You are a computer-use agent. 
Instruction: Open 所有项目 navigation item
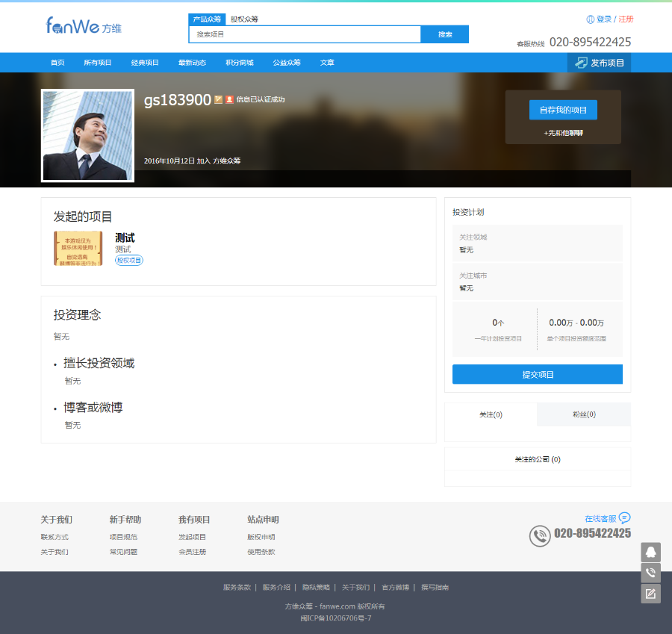pyautogui.click(x=98, y=63)
